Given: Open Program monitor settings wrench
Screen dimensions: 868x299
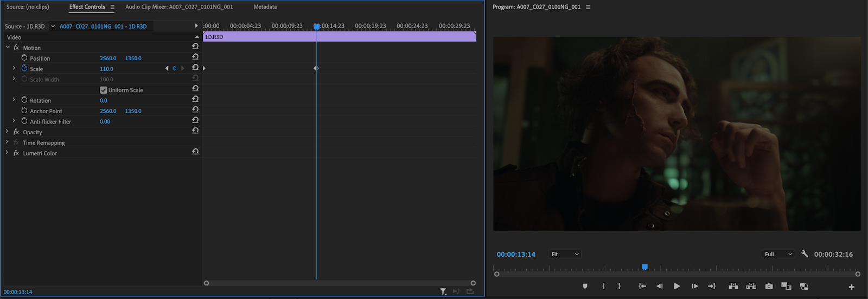Looking at the screenshot, I should point(805,254).
